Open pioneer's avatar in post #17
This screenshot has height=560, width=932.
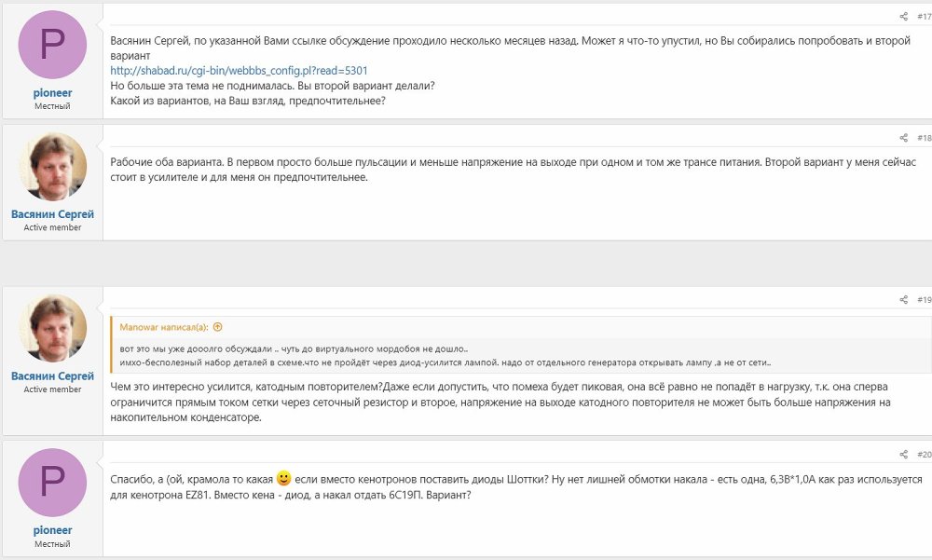point(52,45)
